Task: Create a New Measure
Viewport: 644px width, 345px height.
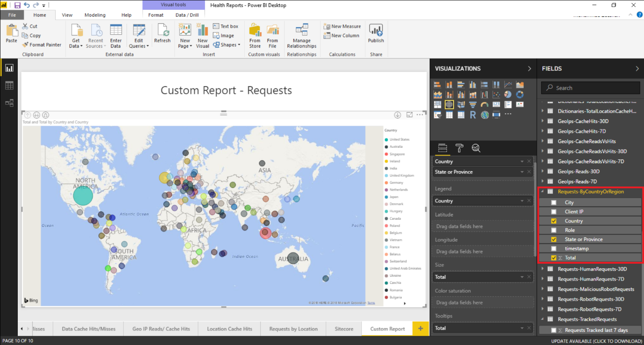Action: [x=342, y=27]
